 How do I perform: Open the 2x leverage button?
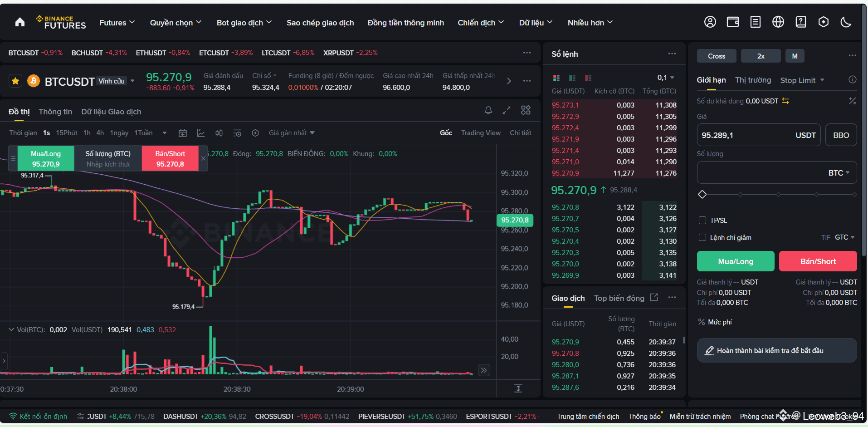[761, 56]
